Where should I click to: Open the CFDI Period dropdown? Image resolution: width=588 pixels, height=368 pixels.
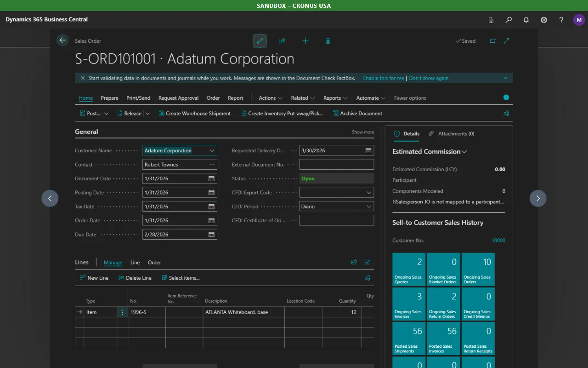[x=369, y=207]
